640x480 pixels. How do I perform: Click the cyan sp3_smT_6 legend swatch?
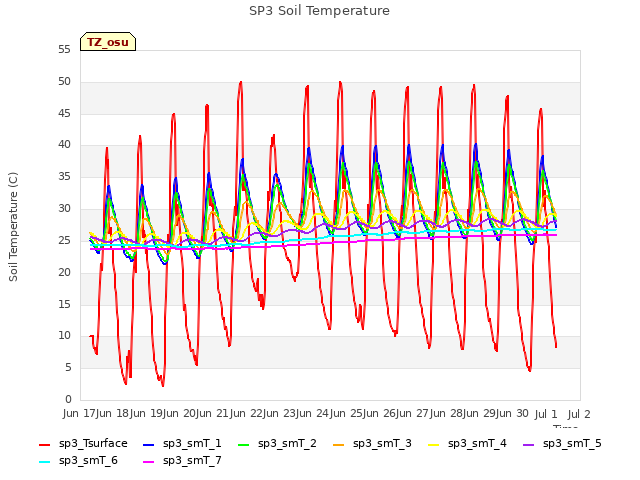pyautogui.click(x=44, y=462)
